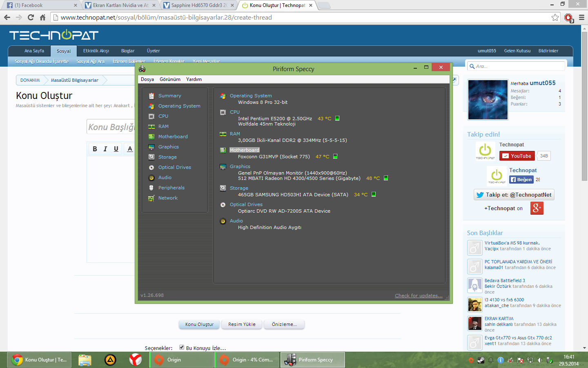
Task: Click the red YouTube subscribe button
Action: [x=517, y=156]
